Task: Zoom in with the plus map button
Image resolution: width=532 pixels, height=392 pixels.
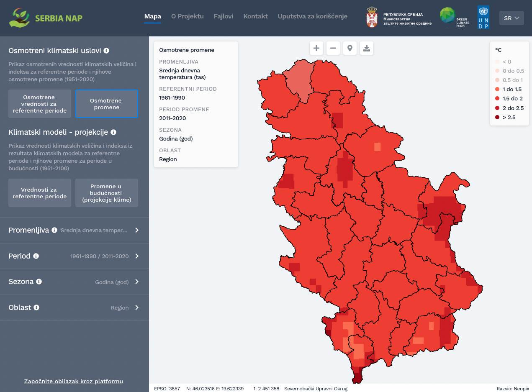Action: [316, 48]
